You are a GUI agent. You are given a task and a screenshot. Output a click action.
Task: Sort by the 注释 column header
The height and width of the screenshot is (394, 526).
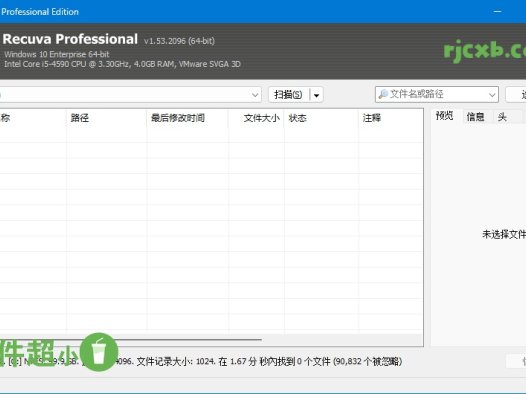390,118
